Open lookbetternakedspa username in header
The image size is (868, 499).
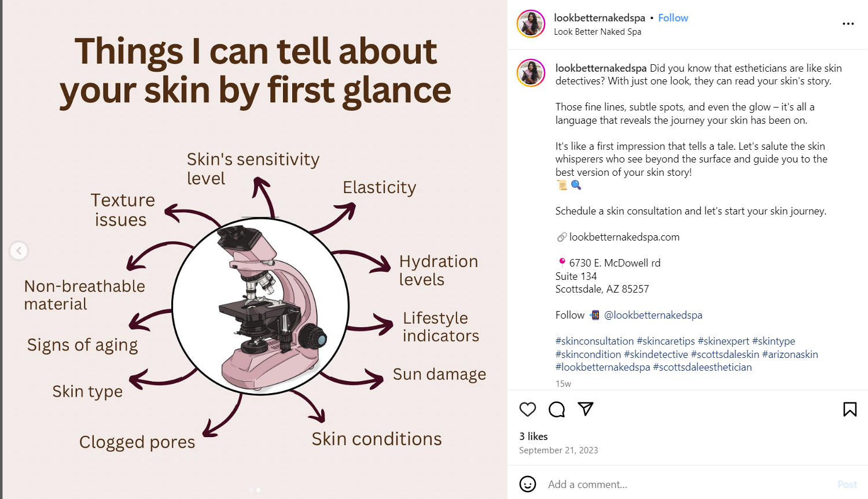[x=599, y=18]
